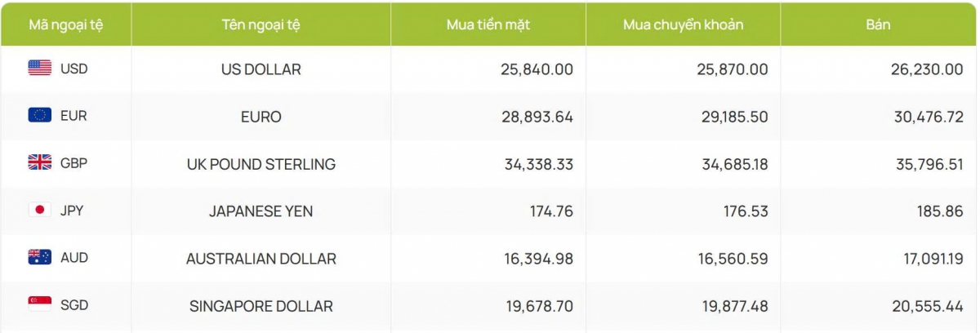Screen dimensions: 980x333
Task: Click the European Union flag icon
Action: click(x=39, y=115)
